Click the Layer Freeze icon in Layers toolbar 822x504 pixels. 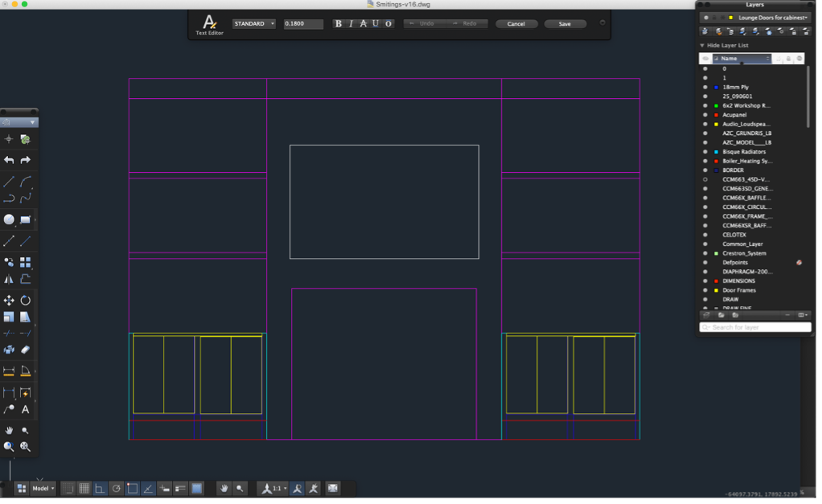769,31
